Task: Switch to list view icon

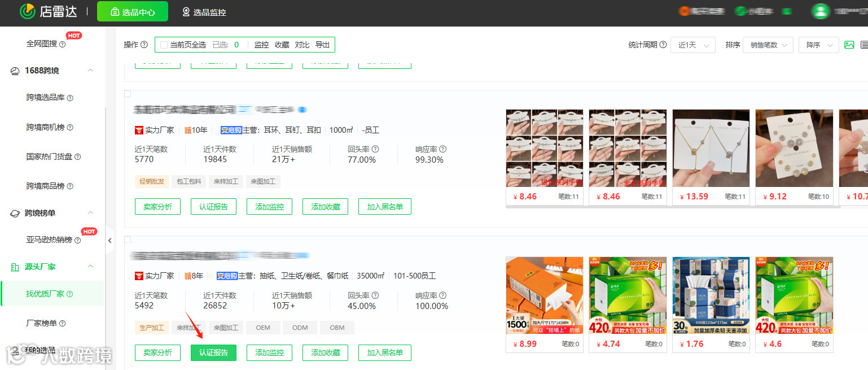Action: (864, 45)
